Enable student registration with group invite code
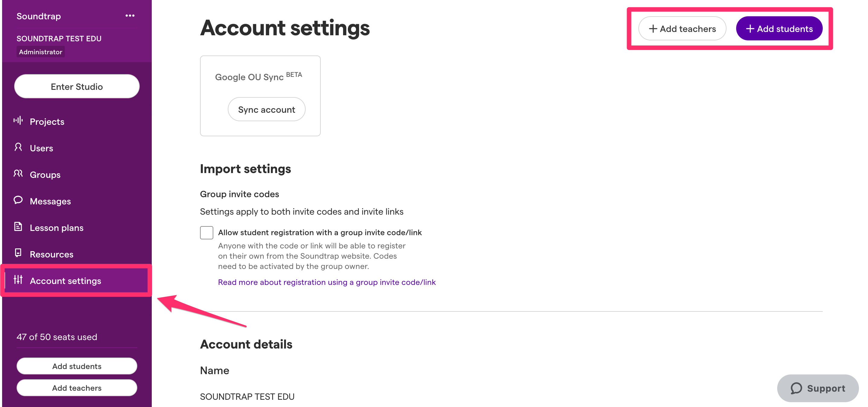 [207, 232]
